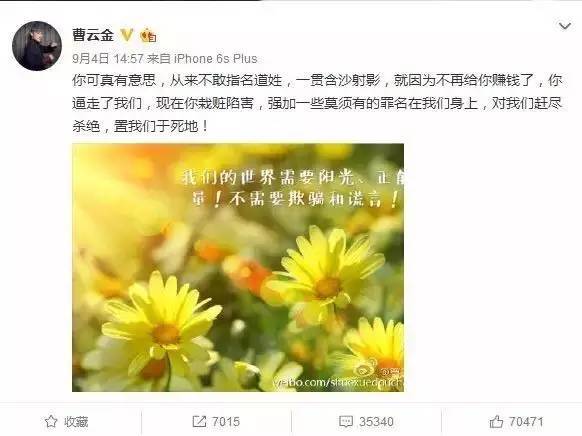Open the 7015 reposts list
Viewport: 582px width, 436px height.
(x=226, y=422)
